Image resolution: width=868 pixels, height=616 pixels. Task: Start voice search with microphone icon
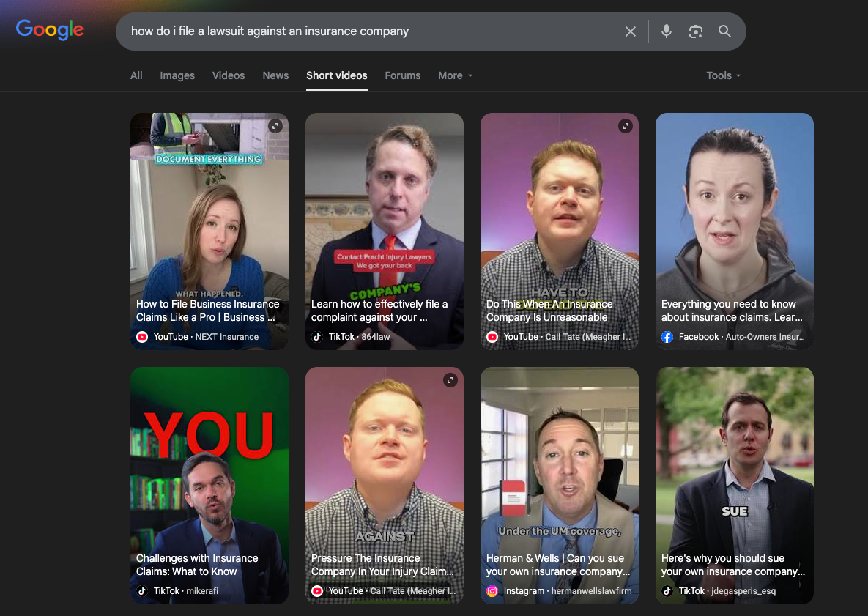pos(667,31)
